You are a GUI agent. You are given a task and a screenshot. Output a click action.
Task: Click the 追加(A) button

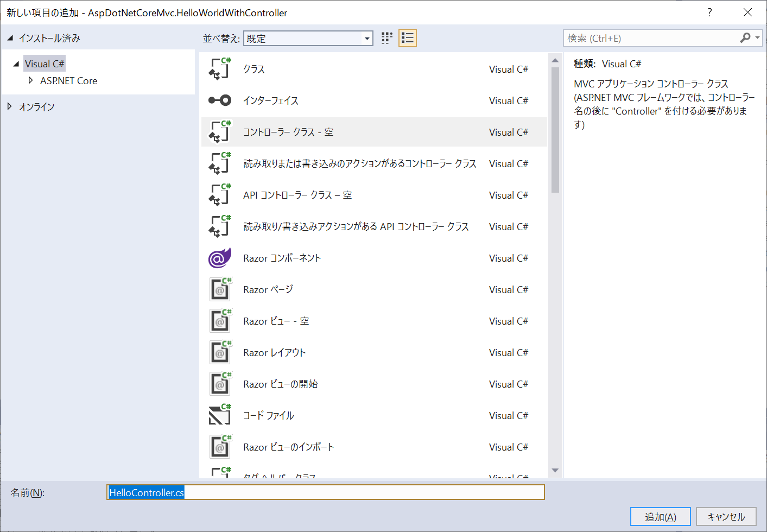(x=661, y=517)
